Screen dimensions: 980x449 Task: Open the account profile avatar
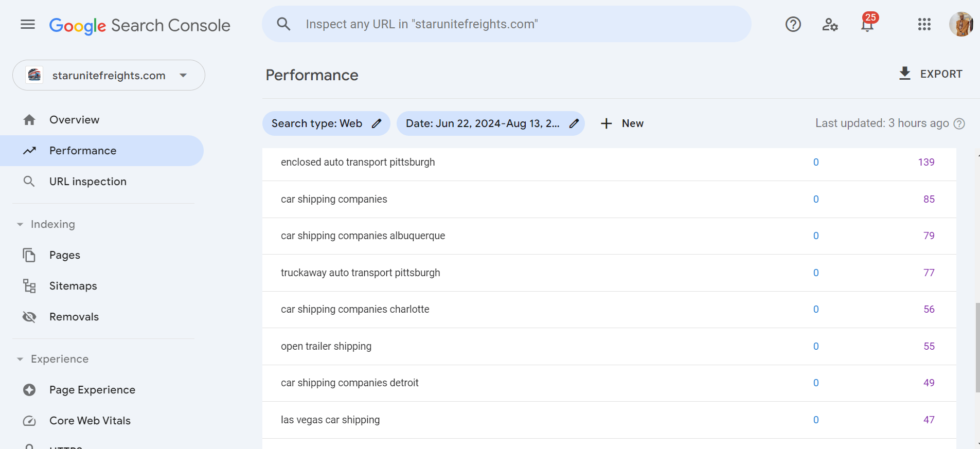coord(961,24)
